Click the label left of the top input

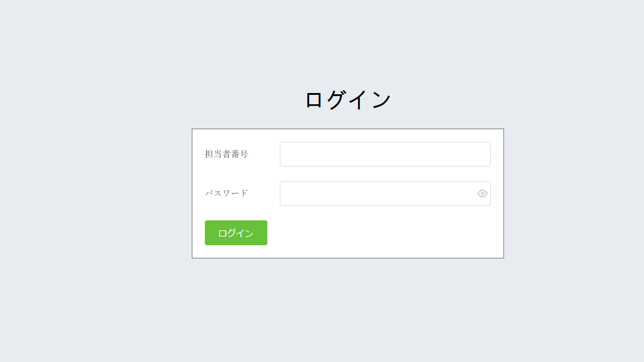coord(226,154)
